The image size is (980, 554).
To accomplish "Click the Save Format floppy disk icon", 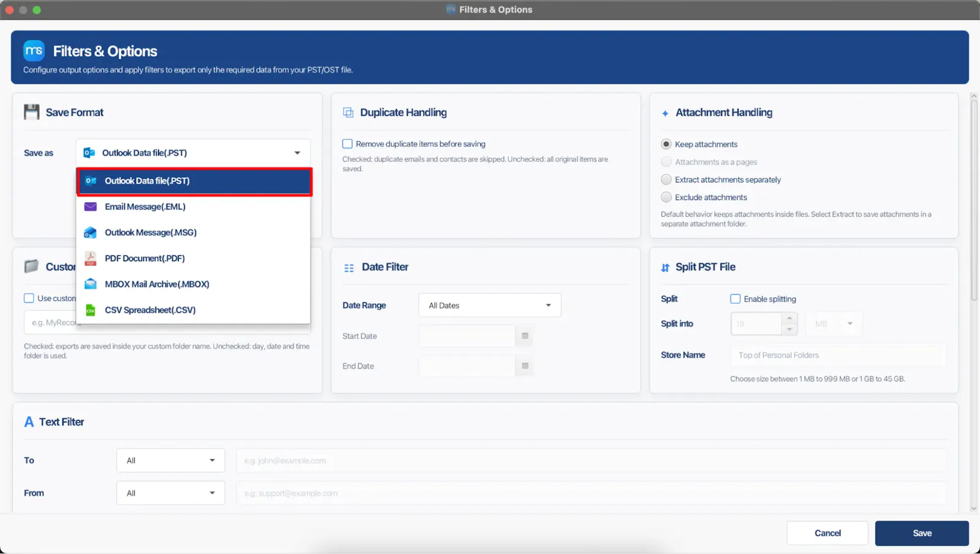I will 32,112.
